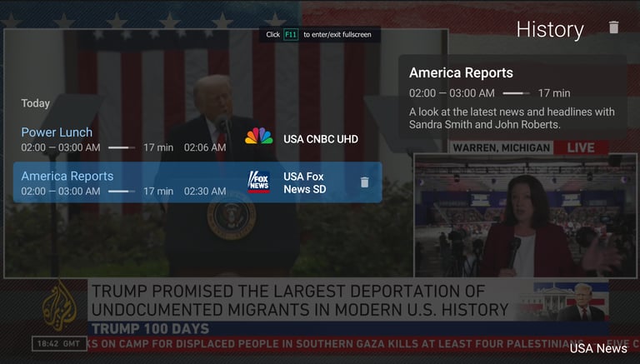Select USA CNBC UHD channel name
Image resolution: width=640 pixels, height=364 pixels.
coord(321,139)
